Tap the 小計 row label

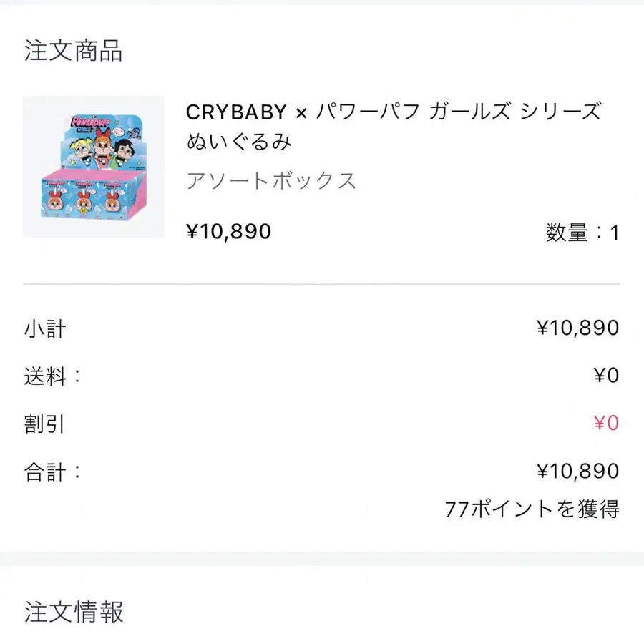click(x=45, y=329)
